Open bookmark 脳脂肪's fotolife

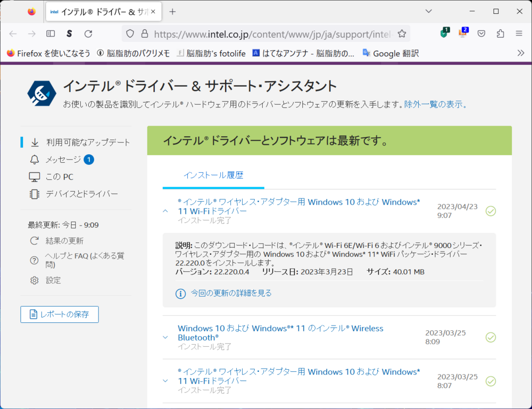(x=211, y=53)
